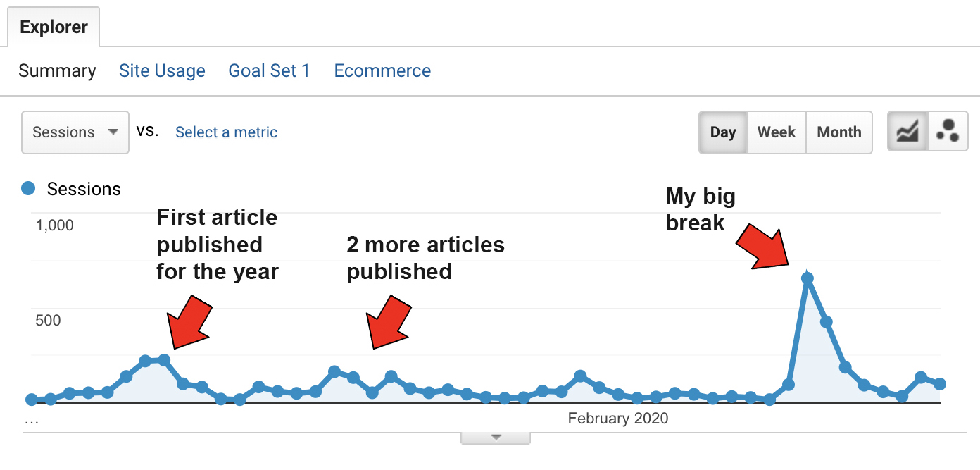This screenshot has height=470, width=980.
Task: Switch to the motion chart dots icon
Action: coord(948,132)
